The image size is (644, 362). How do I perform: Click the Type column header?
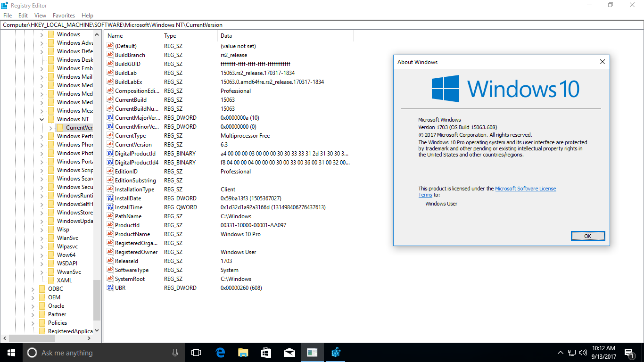pyautogui.click(x=190, y=36)
